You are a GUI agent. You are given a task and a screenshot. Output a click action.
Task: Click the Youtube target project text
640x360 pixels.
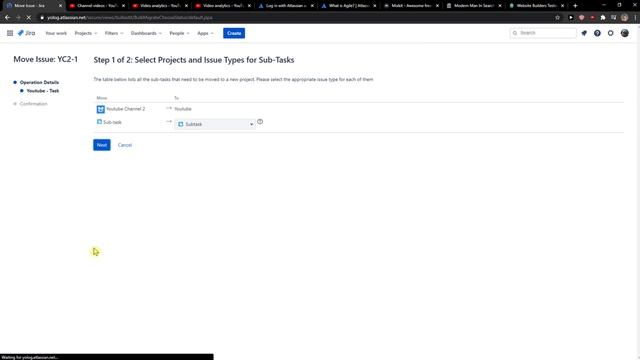pos(183,109)
